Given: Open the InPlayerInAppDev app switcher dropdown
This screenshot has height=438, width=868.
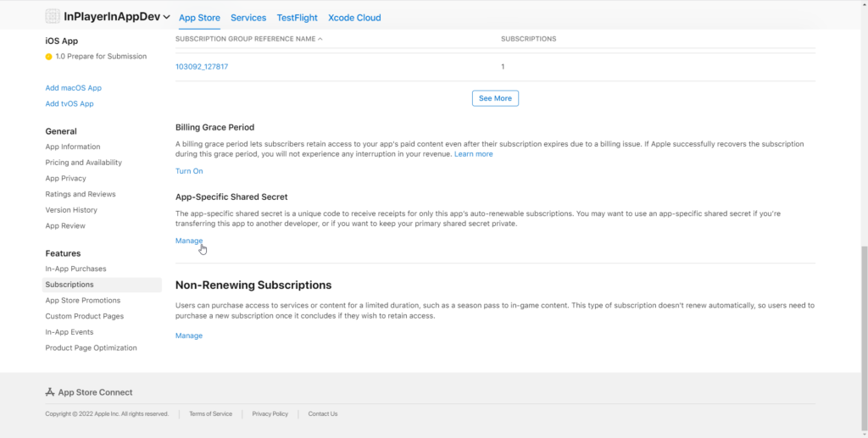Looking at the screenshot, I should tap(116, 17).
